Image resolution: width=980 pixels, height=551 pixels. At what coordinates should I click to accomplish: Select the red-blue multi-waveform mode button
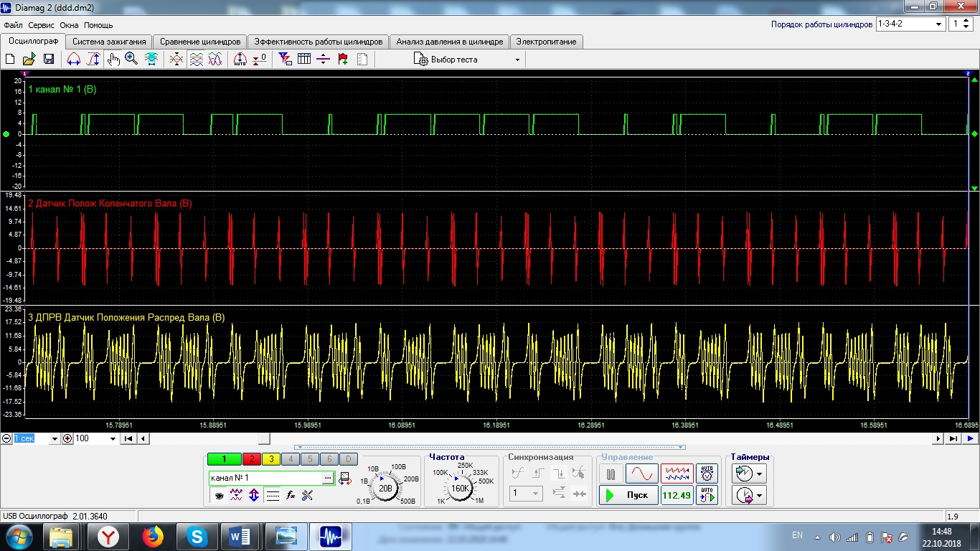677,474
